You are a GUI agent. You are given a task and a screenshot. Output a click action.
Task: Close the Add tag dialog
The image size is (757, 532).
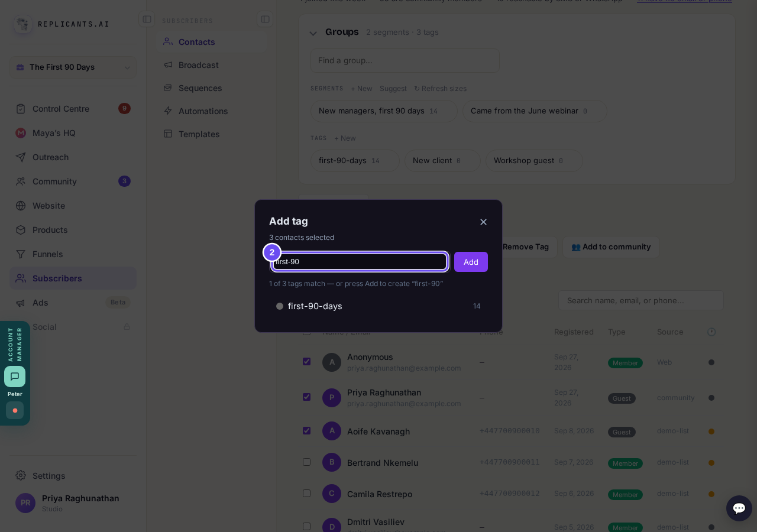coord(483,222)
